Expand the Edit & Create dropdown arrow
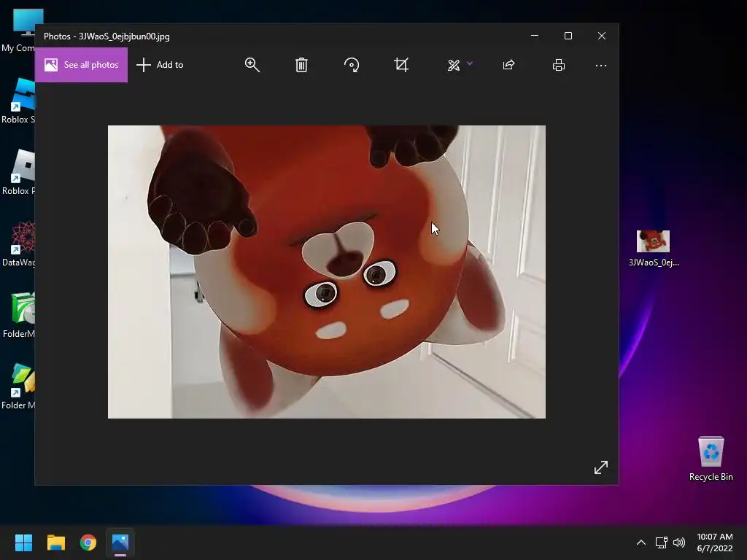The image size is (747, 560). (470, 63)
